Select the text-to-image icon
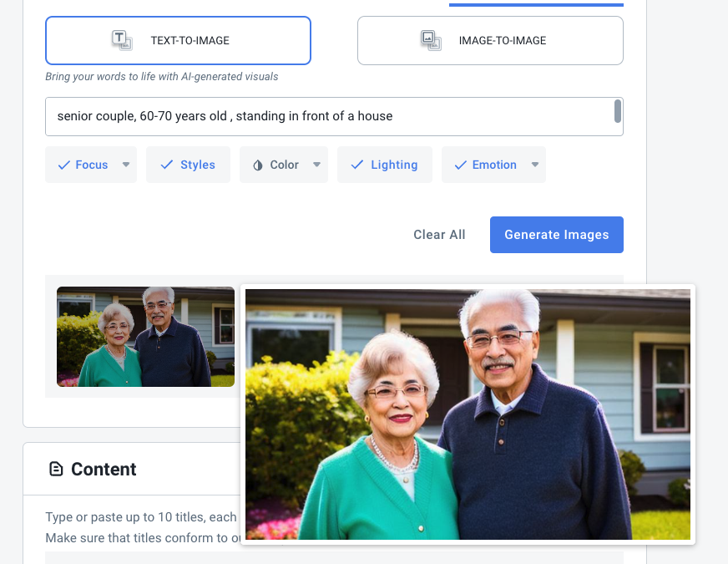The height and width of the screenshot is (564, 728). point(122,40)
